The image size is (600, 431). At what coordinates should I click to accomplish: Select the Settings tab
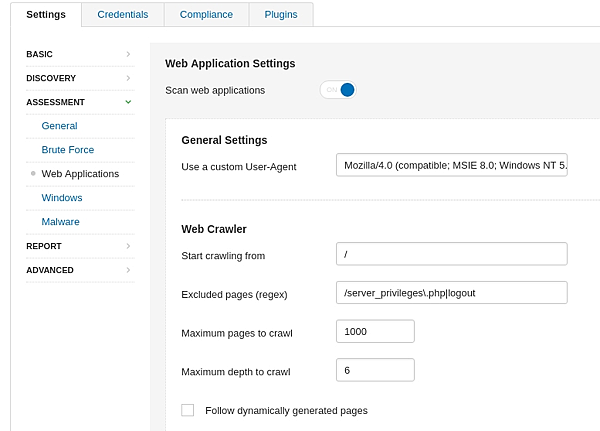click(x=46, y=15)
